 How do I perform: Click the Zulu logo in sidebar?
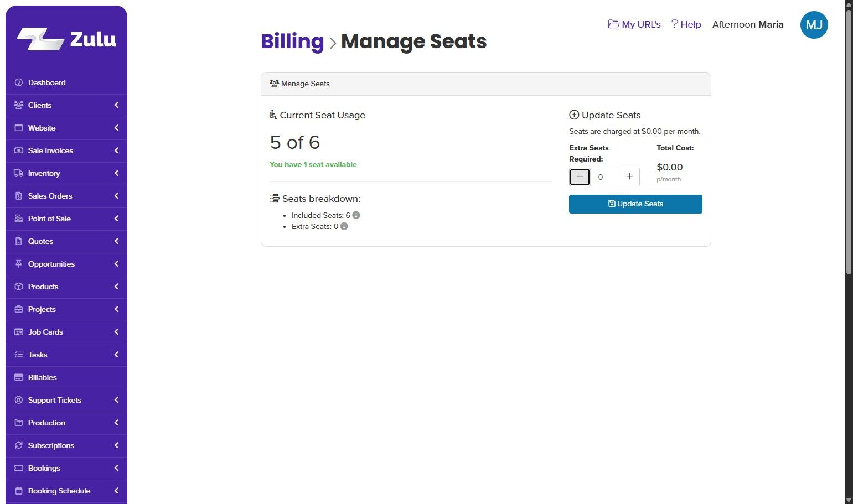(x=66, y=39)
